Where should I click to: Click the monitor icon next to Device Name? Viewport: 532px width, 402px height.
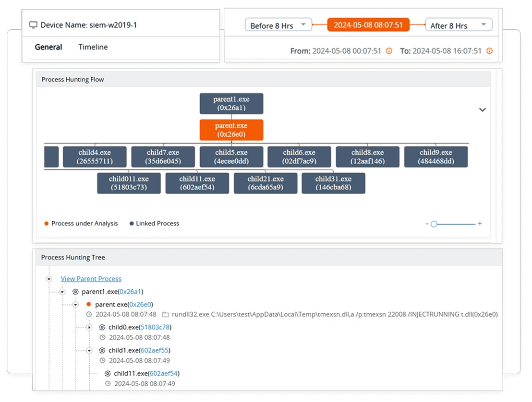(x=34, y=25)
